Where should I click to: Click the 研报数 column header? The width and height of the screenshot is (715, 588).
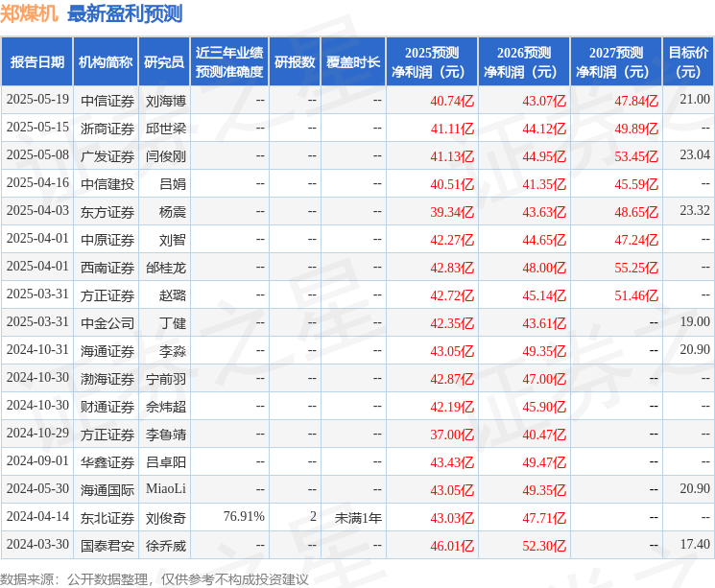[294, 62]
